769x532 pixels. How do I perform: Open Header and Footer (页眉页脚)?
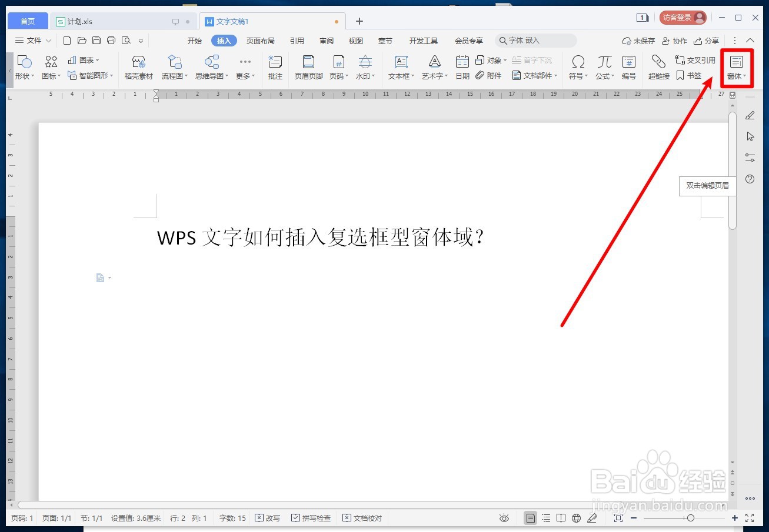coord(308,68)
